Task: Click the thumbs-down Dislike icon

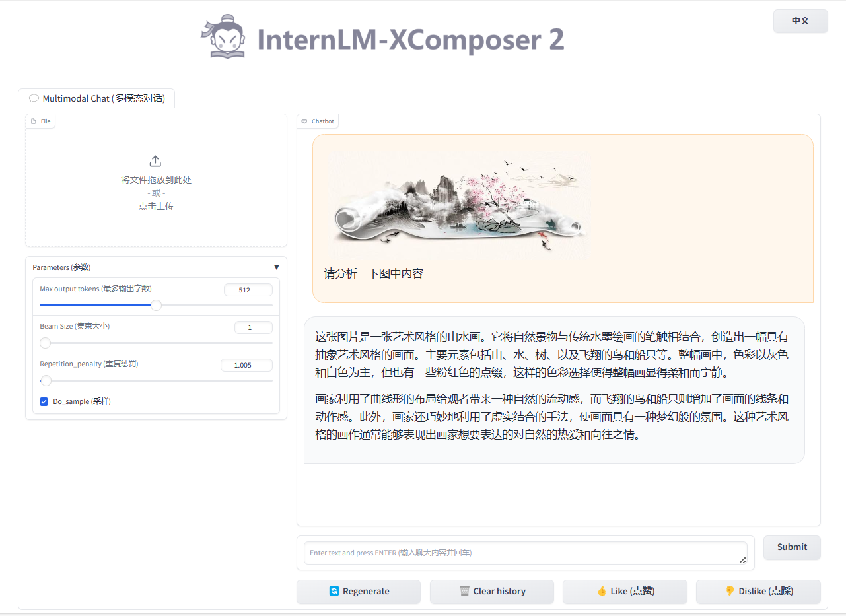Action: pyautogui.click(x=730, y=591)
